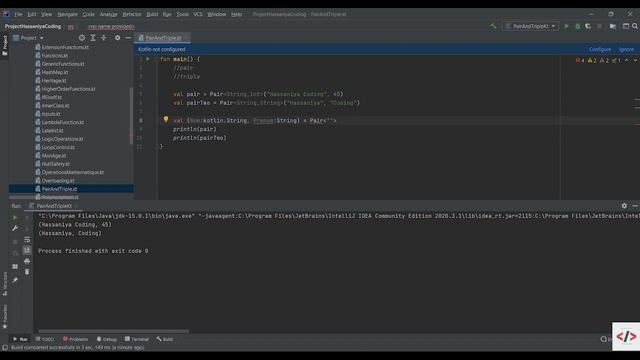Click the yellow intention lightbulb in editor

pos(166,119)
